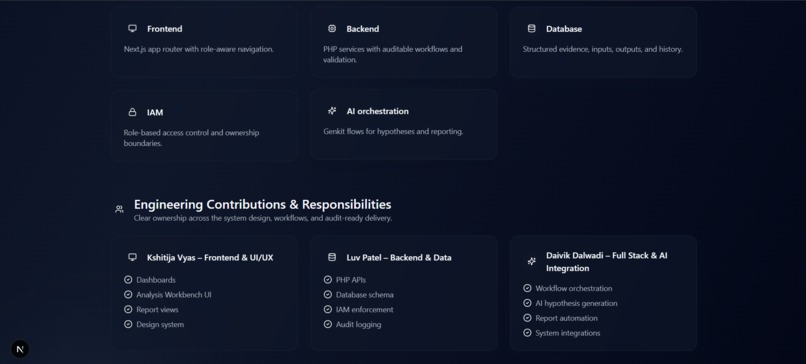Click the check icon next to System integrations

click(527, 333)
